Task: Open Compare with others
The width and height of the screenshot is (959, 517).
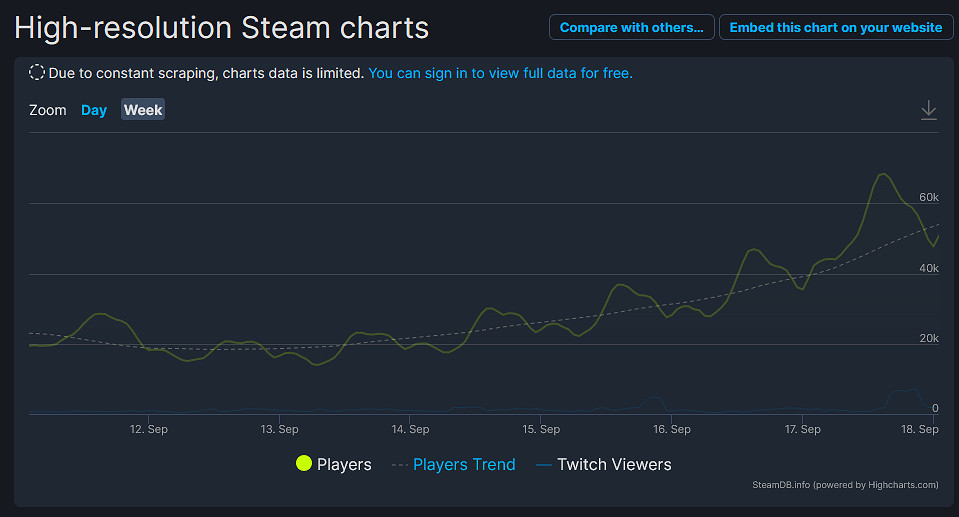Action: 631,27
